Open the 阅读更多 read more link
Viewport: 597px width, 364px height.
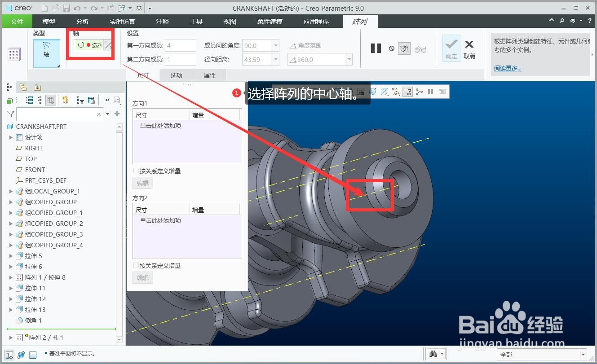[508, 68]
